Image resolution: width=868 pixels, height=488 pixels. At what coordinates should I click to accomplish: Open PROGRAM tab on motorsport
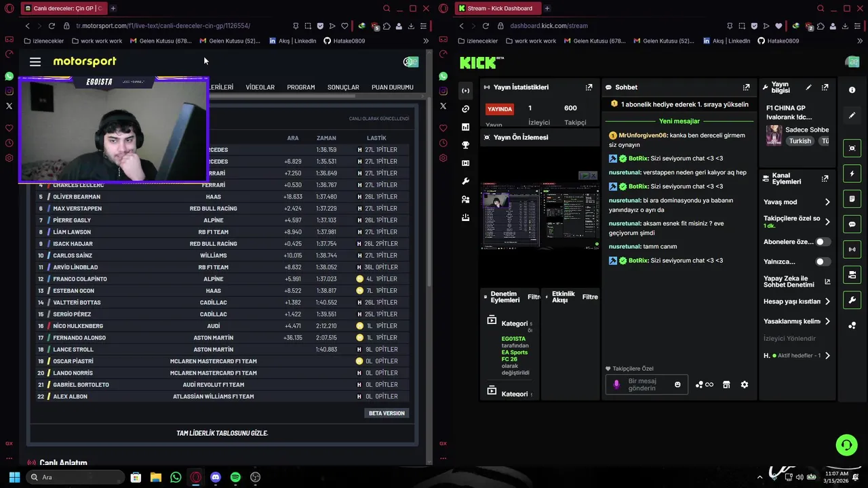tap(300, 87)
